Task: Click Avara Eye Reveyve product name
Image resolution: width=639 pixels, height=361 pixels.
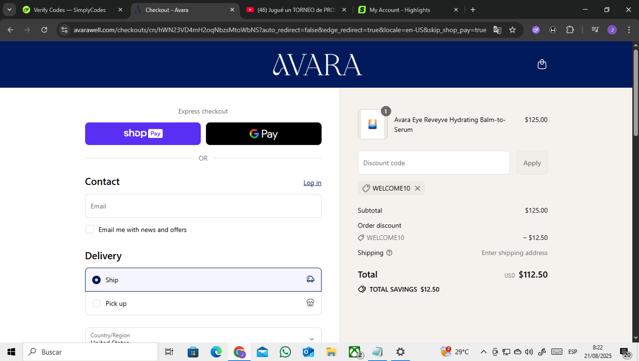Action: 450,125
